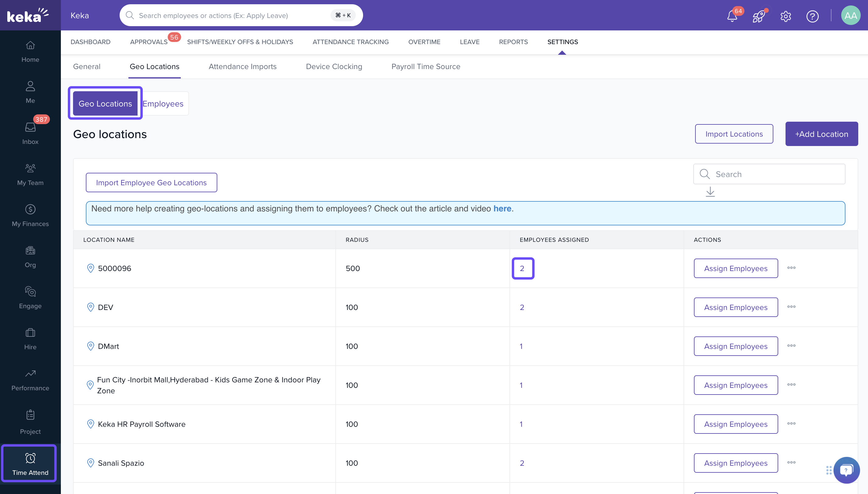
Task: Click Assign Employees for DEV
Action: coord(736,307)
